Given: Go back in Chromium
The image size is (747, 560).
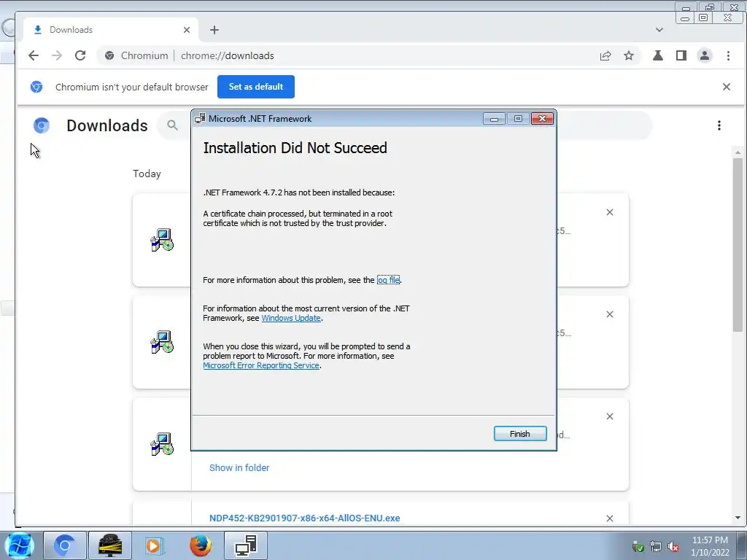Looking at the screenshot, I should pos(34,55).
